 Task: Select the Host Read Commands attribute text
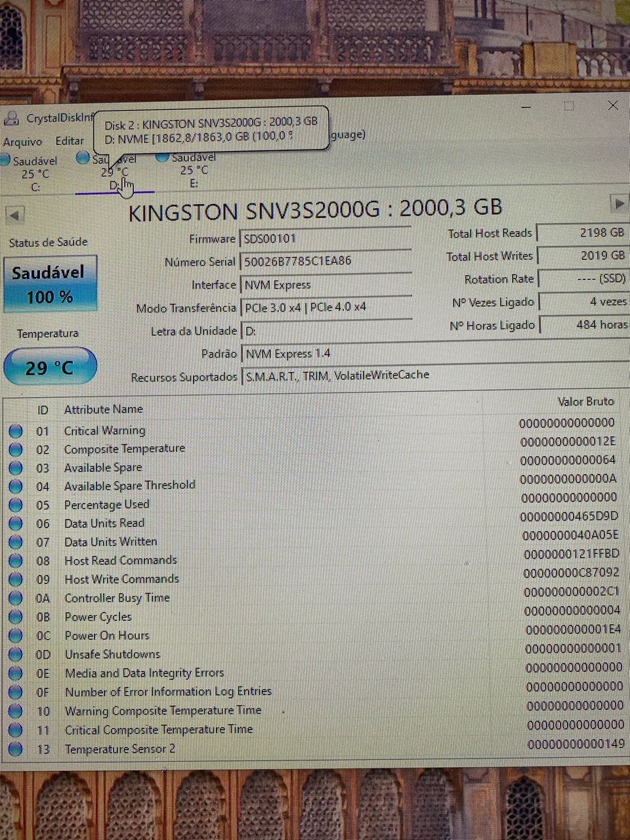pyautogui.click(x=121, y=560)
